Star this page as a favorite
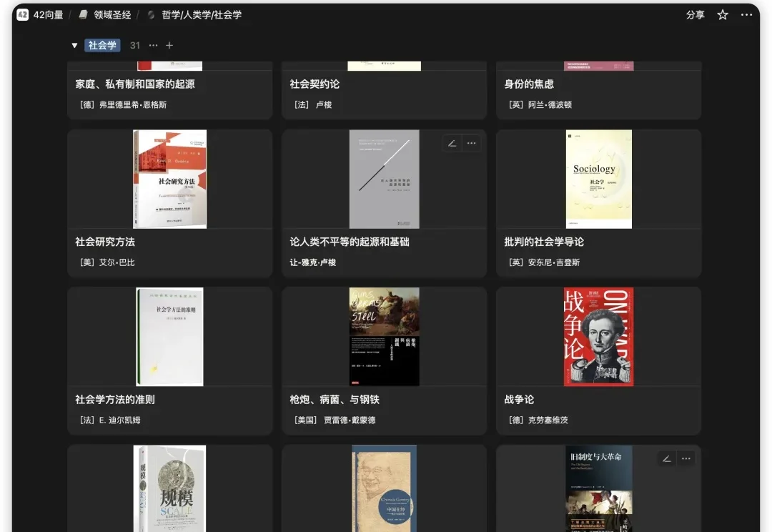 click(722, 14)
